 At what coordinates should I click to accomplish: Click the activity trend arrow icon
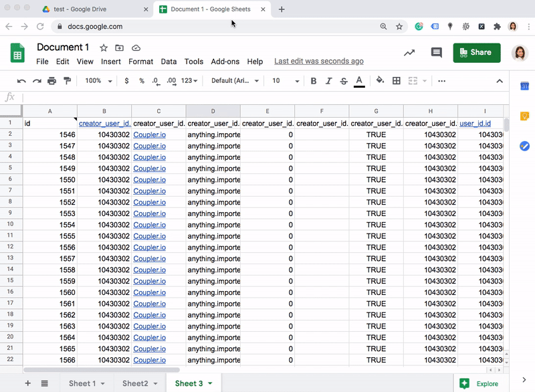point(409,53)
